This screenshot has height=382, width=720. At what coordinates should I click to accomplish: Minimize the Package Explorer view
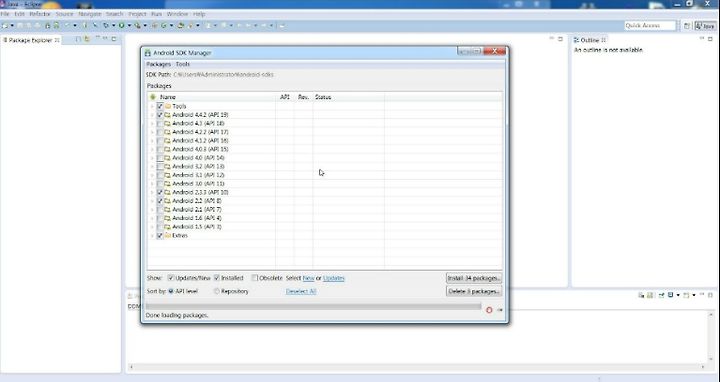tap(105, 39)
